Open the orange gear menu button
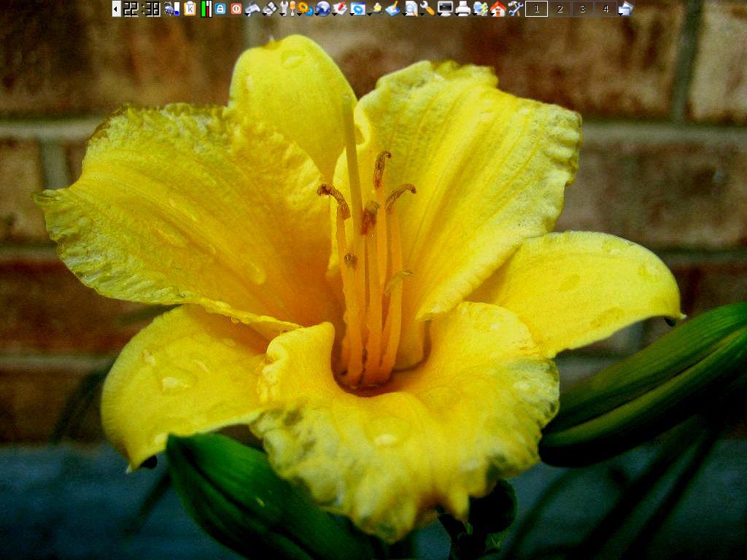Image resolution: width=747 pixels, height=560 pixels. click(306, 9)
